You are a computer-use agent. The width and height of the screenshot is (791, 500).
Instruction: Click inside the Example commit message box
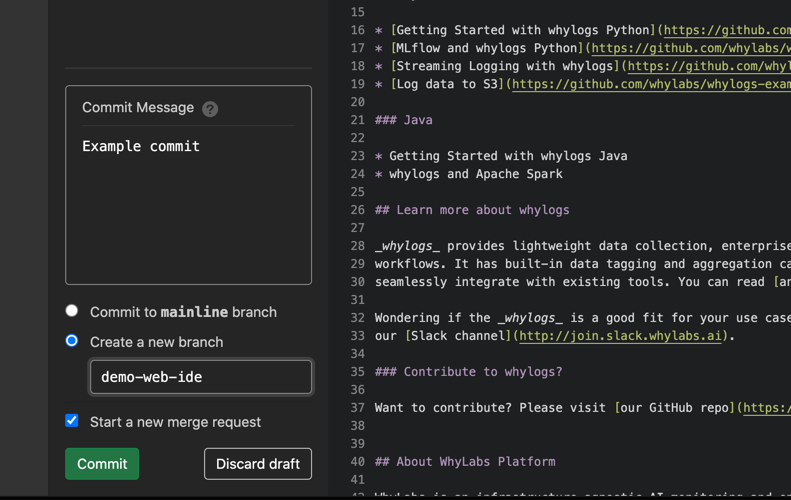click(x=188, y=204)
